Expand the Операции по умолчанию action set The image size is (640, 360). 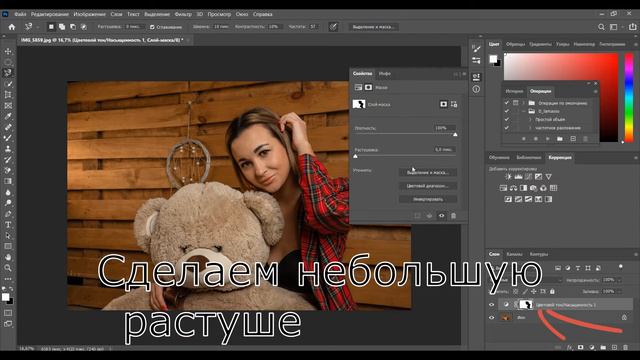tap(524, 103)
